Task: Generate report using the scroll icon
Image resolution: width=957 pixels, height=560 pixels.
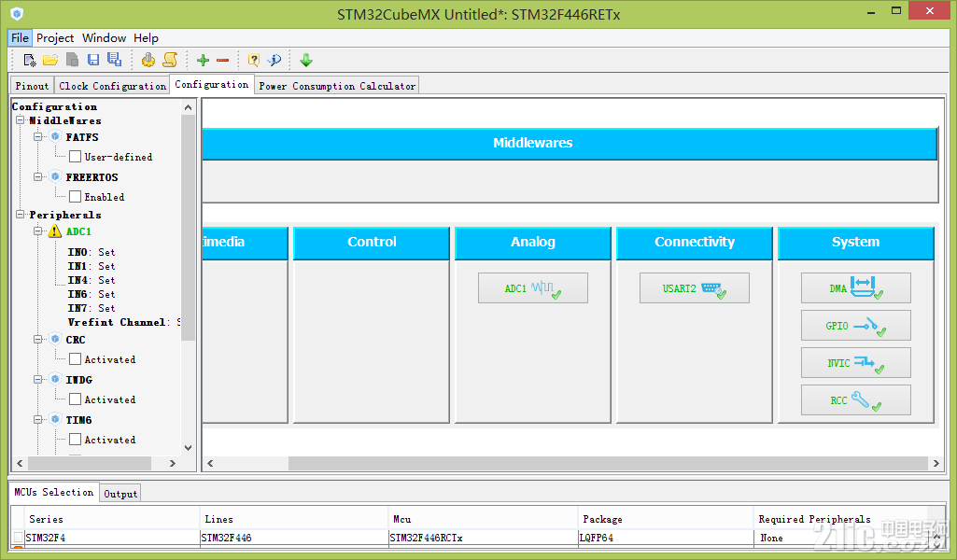Action: point(170,60)
